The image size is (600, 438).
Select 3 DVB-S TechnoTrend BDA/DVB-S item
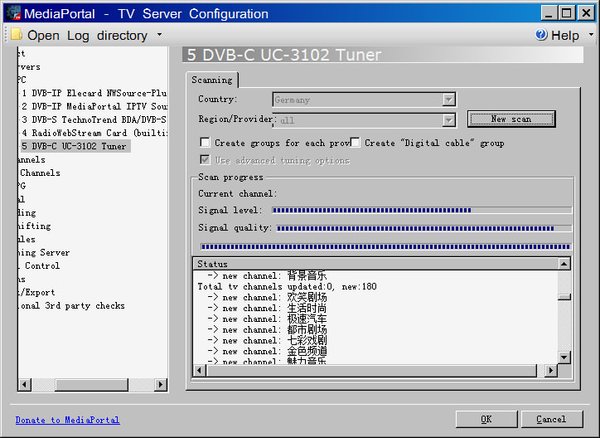pyautogui.click(x=94, y=120)
